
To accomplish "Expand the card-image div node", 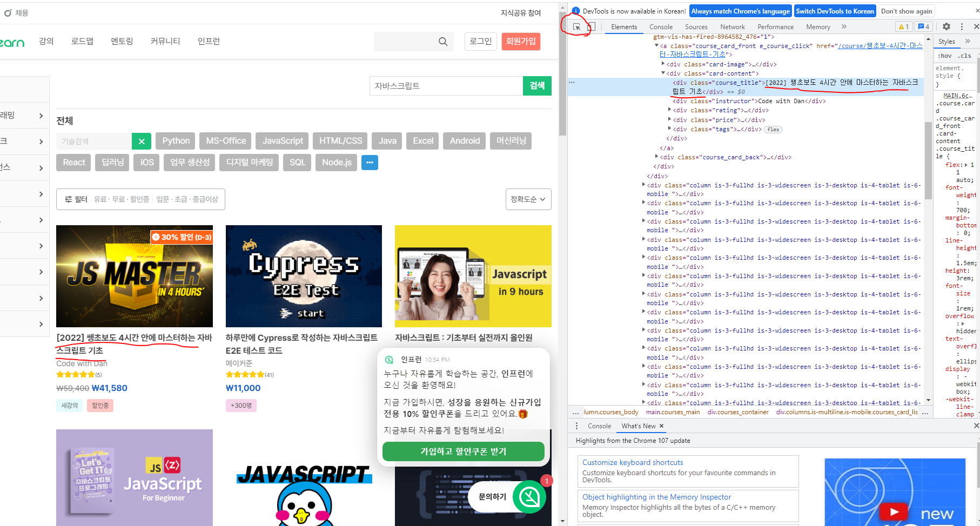I will pos(663,64).
